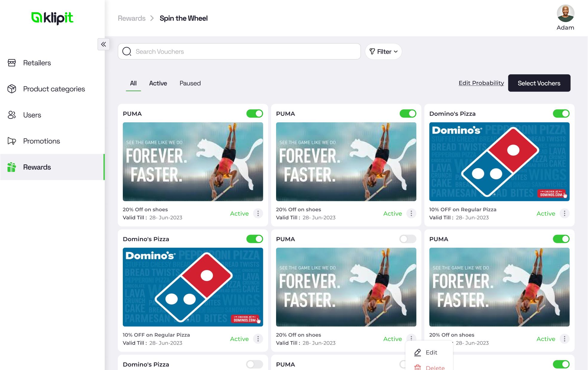Screen dimensions: 588x370
Task: Switch to the All tab
Action: click(133, 83)
